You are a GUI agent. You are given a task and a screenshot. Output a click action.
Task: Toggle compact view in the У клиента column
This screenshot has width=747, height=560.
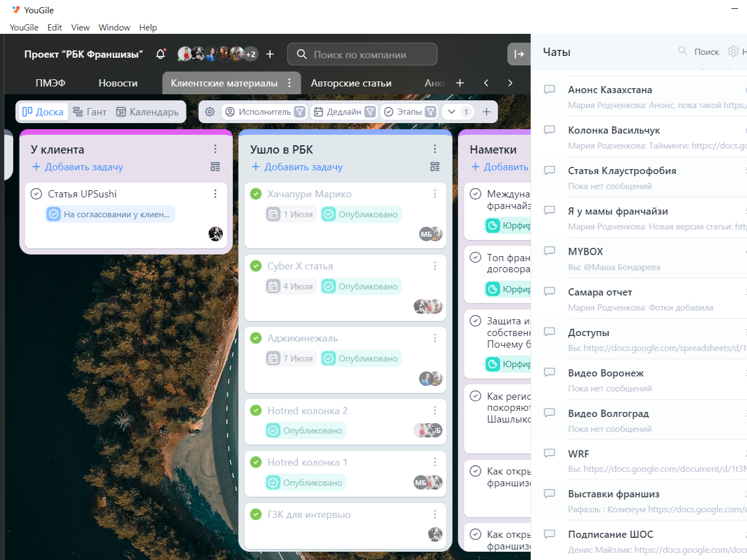tap(215, 167)
